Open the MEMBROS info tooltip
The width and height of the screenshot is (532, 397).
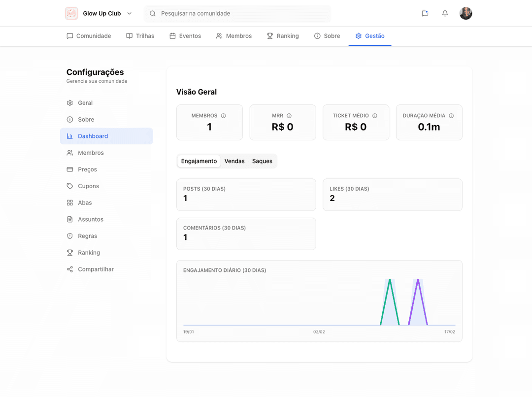(x=223, y=115)
